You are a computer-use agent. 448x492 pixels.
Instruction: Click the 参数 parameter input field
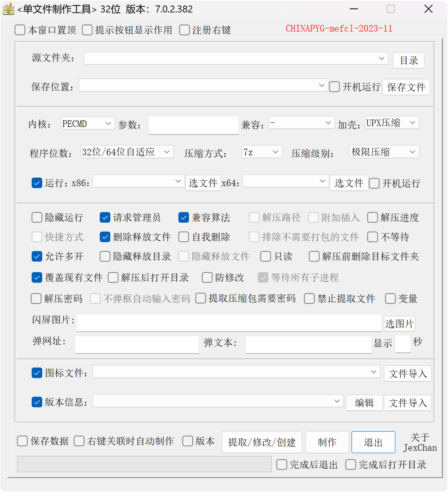click(x=193, y=125)
